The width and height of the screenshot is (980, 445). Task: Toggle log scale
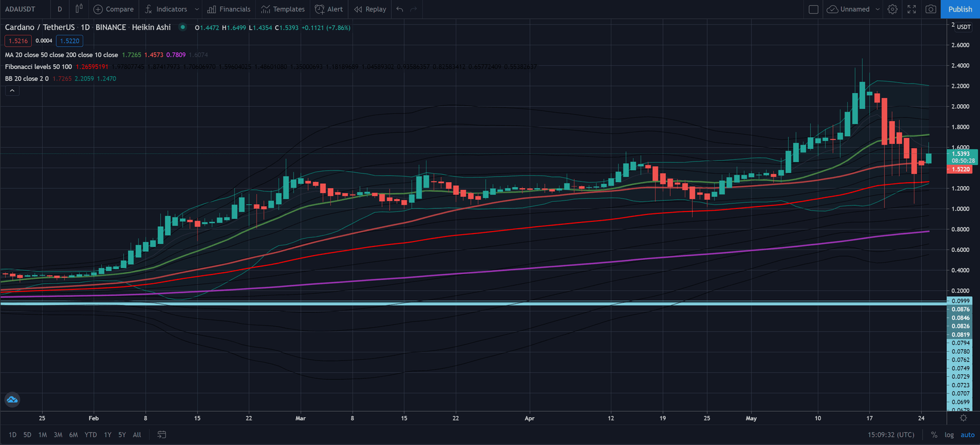[x=949, y=435]
